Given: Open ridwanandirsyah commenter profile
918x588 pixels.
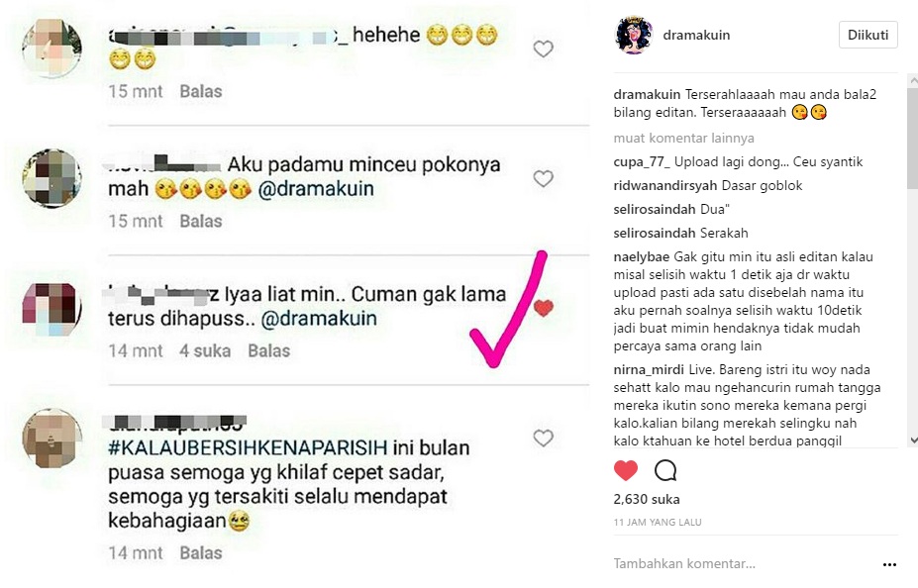Looking at the screenshot, I should 665,185.
